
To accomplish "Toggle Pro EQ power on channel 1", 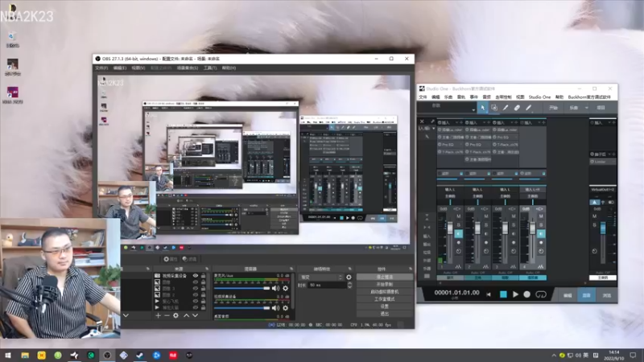I will [x=440, y=145].
